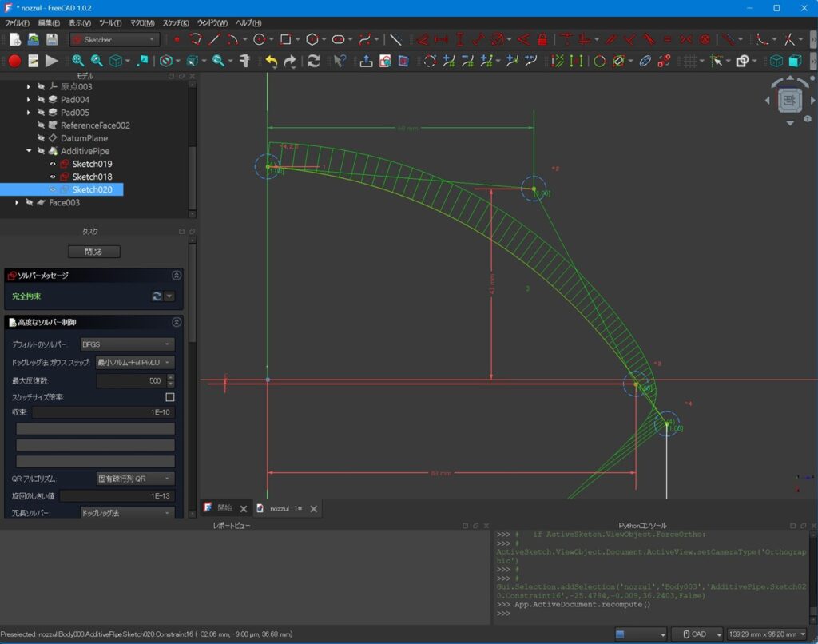This screenshot has width=818, height=644.
Task: Enable the スケッチサイズ倍率 checkbox
Action: [169, 397]
